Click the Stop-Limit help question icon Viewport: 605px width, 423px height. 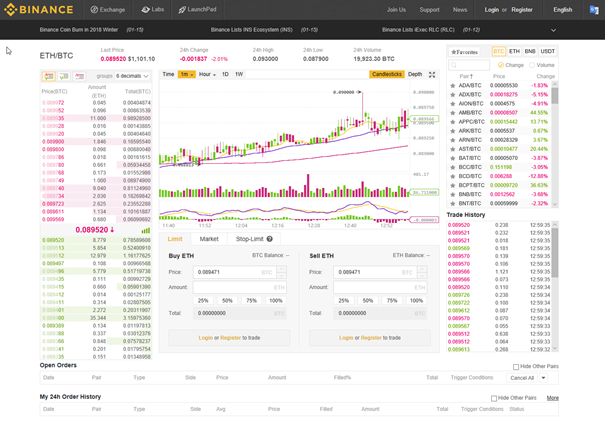[x=270, y=239]
